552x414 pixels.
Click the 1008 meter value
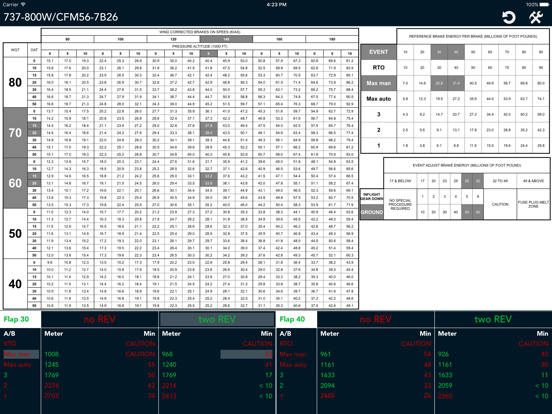(x=51, y=354)
